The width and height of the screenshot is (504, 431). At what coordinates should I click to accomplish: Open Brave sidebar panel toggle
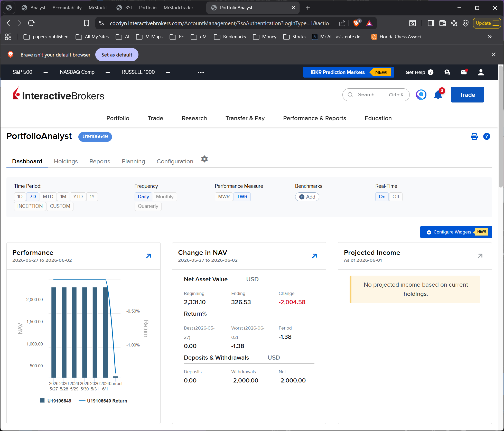pos(431,23)
